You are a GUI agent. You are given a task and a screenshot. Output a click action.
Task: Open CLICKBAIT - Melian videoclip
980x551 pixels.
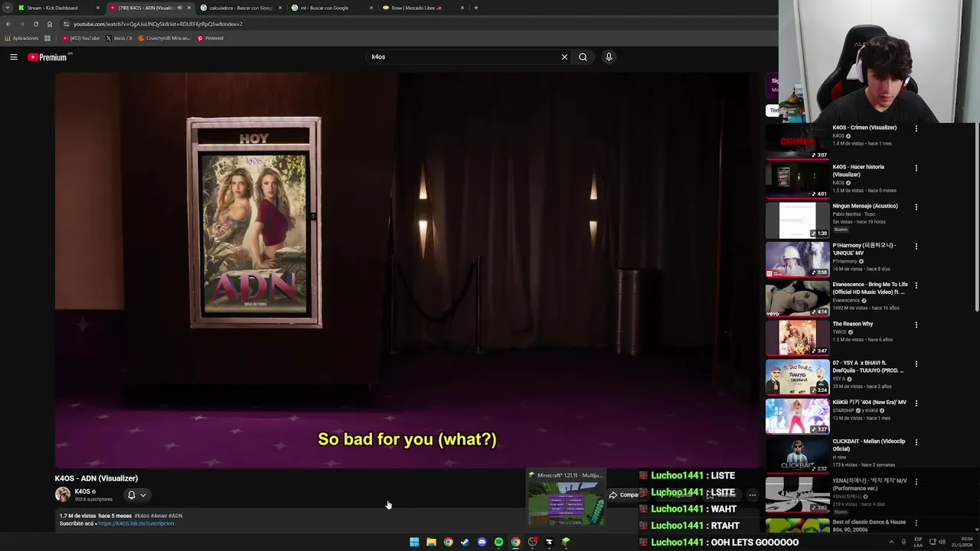tap(869, 445)
